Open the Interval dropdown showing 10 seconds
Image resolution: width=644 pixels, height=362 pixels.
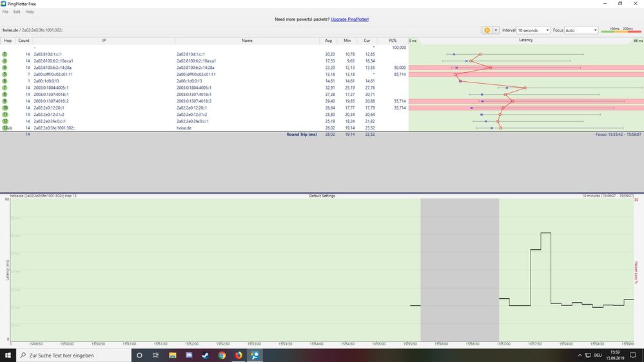pos(533,30)
